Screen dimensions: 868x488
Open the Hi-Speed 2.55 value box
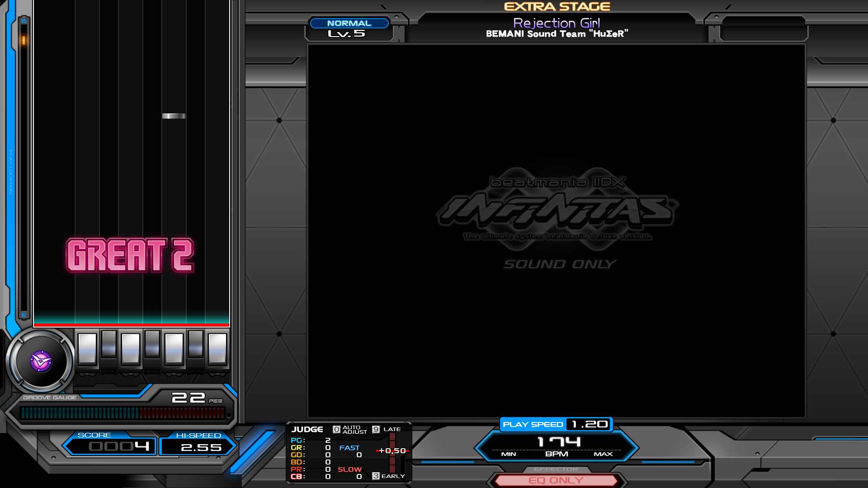click(x=198, y=447)
